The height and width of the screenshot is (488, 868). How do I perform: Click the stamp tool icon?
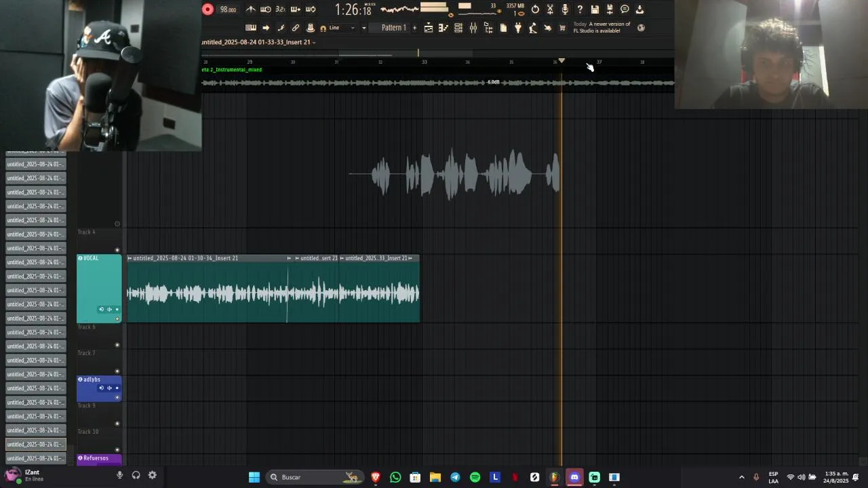coord(311,28)
